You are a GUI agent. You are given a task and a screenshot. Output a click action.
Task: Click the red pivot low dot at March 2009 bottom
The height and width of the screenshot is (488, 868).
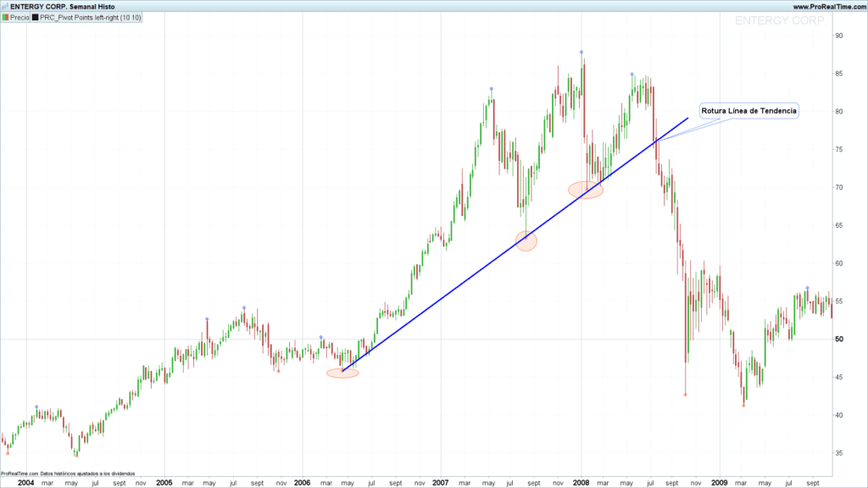(743, 406)
